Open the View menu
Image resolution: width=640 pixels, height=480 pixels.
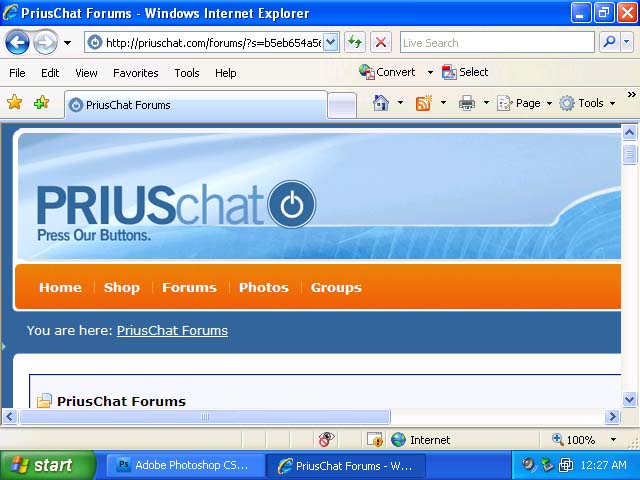tap(86, 73)
